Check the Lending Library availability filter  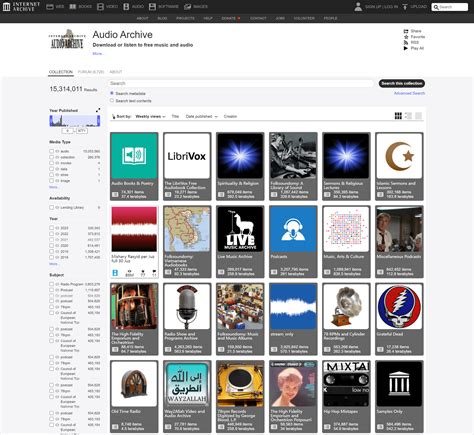pyautogui.click(x=51, y=207)
